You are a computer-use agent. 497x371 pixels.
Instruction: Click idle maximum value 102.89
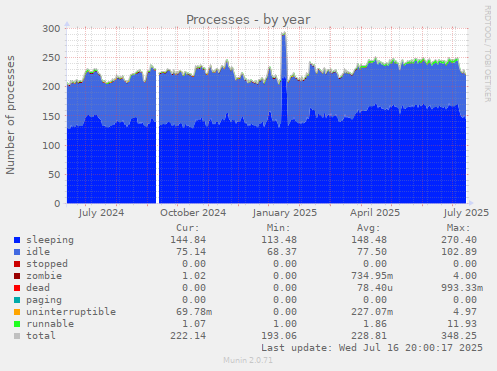tap(459, 252)
